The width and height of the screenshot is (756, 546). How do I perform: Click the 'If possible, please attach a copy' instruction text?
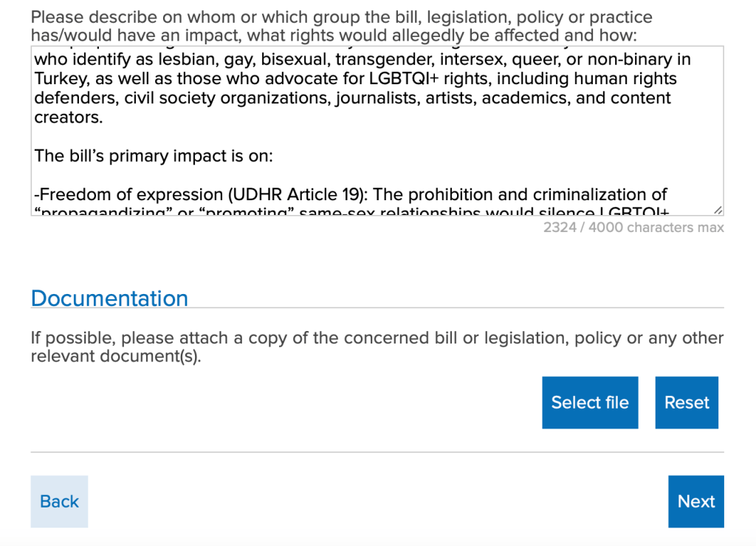click(x=377, y=338)
